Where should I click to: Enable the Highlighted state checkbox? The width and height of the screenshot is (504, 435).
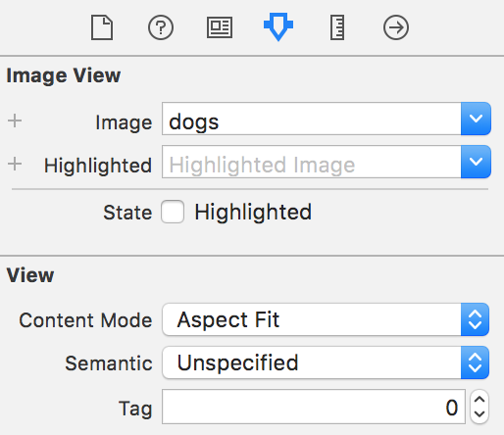[173, 212]
